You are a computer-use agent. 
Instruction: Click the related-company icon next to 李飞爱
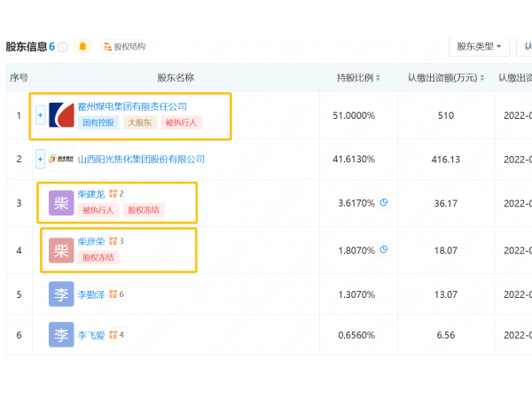[113, 334]
